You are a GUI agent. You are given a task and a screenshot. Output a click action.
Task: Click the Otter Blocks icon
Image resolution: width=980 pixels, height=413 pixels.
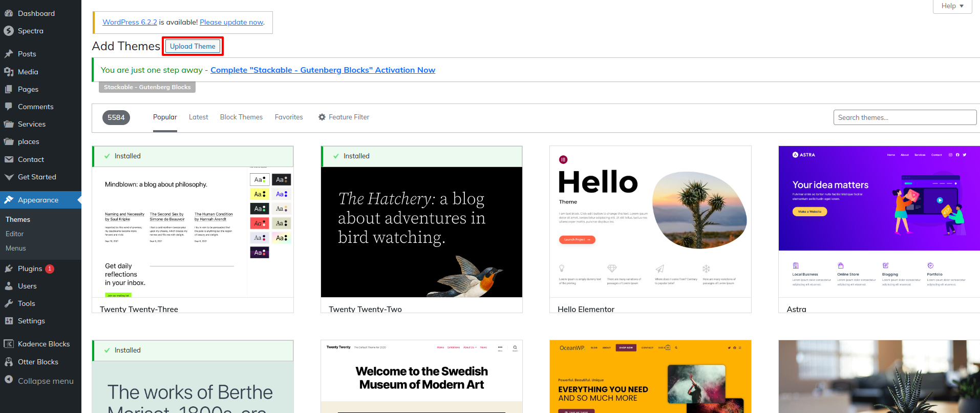(x=9, y=362)
